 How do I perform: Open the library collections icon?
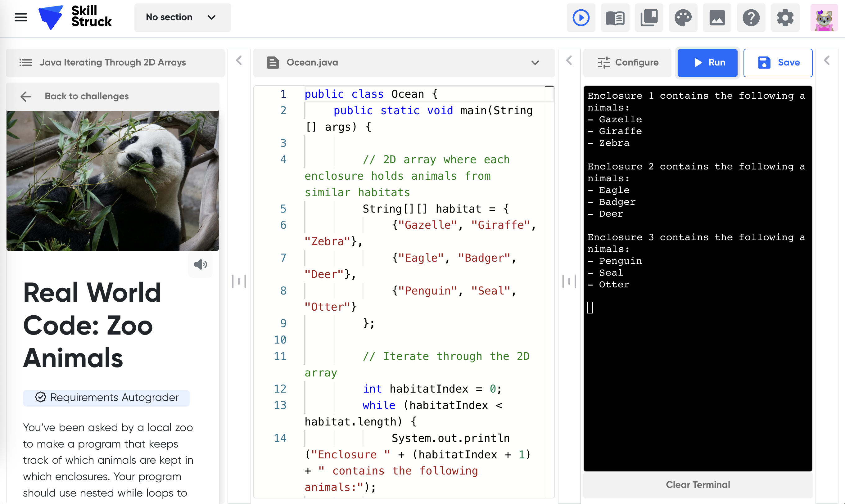[649, 18]
